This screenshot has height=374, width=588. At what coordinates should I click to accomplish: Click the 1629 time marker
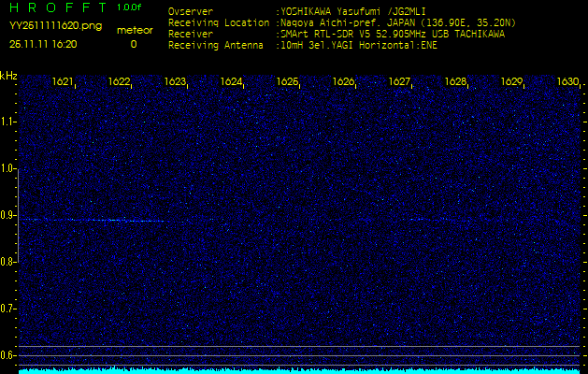click(511, 82)
